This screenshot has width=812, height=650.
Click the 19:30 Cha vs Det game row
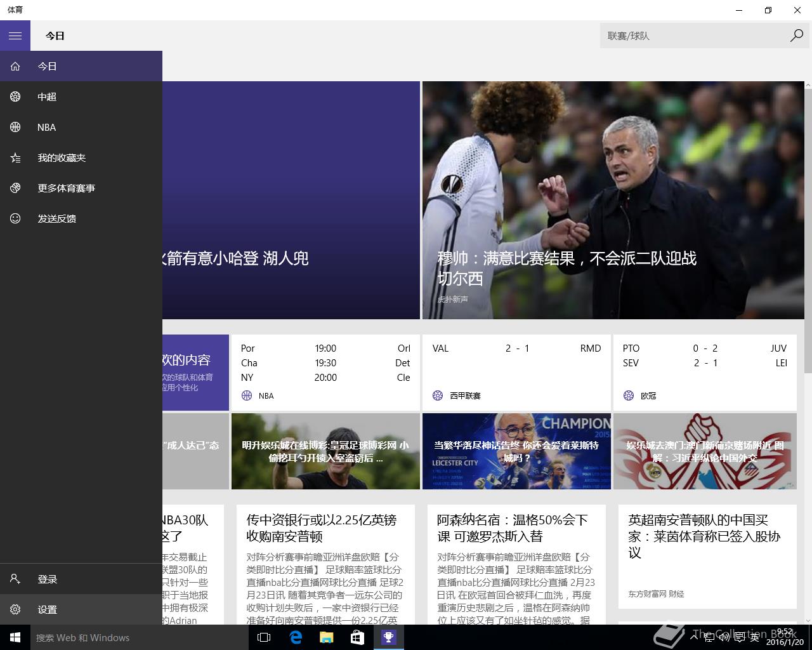(x=325, y=363)
